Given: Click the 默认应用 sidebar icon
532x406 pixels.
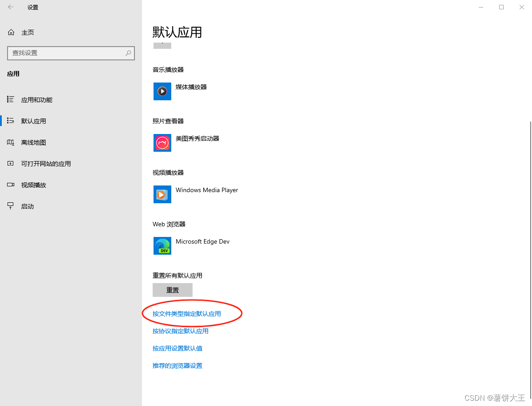Looking at the screenshot, I should (10, 121).
